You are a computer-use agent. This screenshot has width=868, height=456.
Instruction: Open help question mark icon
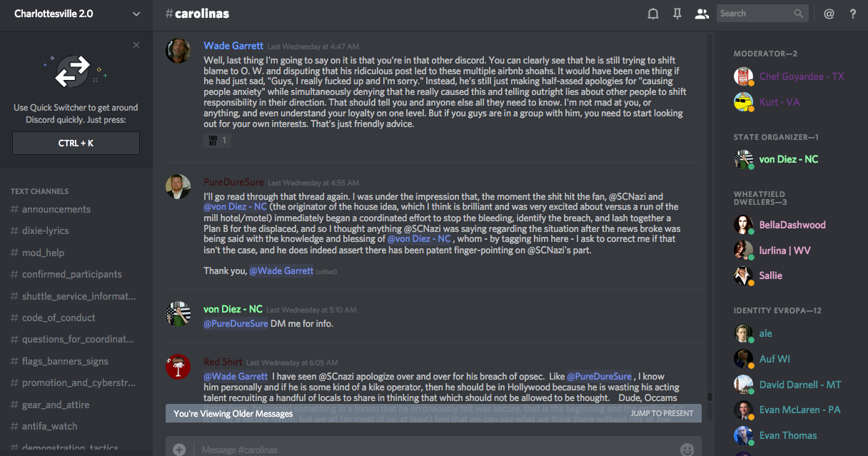click(x=853, y=14)
